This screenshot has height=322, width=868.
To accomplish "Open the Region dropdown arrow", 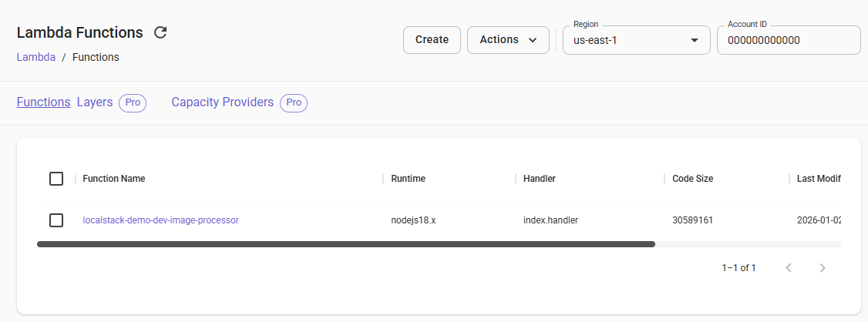I will [695, 40].
